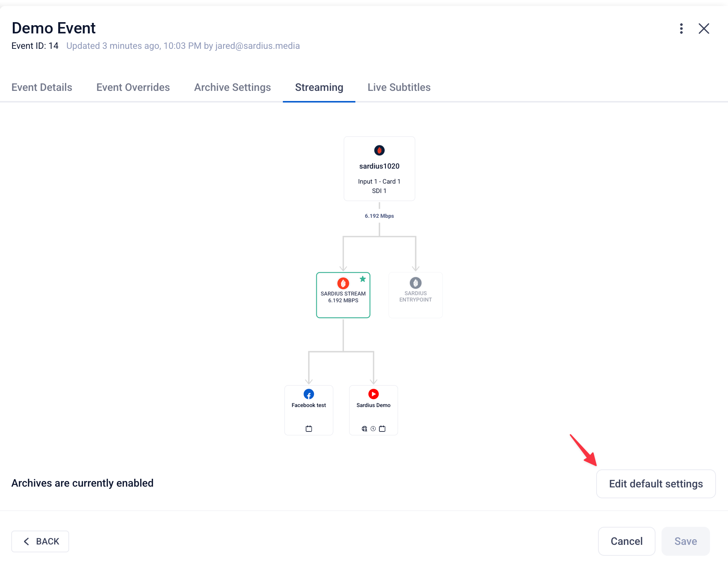Select the Streaming tab

(x=319, y=87)
